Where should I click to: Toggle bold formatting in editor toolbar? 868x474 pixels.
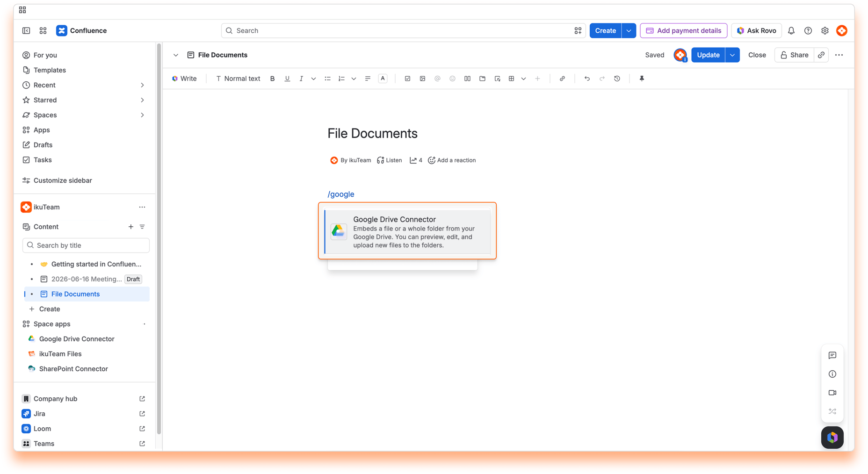[272, 79]
